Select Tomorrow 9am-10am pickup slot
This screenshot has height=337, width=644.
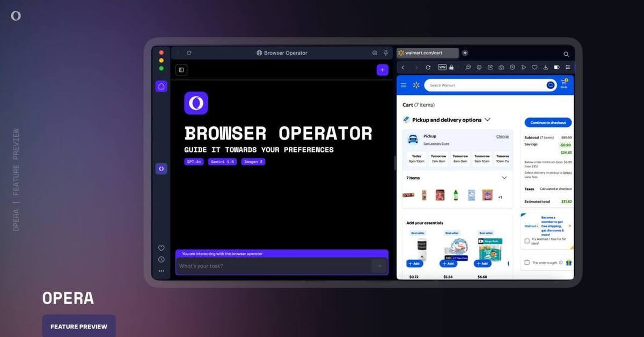[x=481, y=158]
